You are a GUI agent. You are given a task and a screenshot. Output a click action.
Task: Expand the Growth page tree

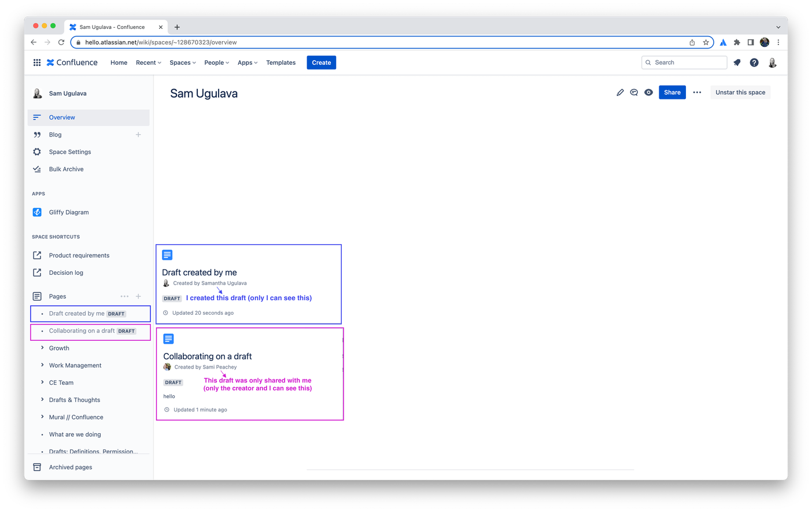tap(42, 348)
